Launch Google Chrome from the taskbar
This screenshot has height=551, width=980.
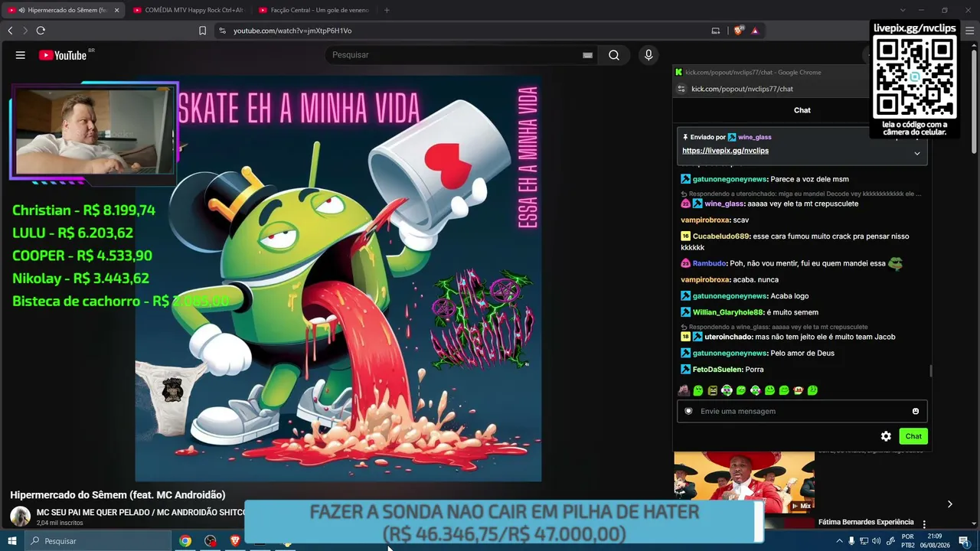pos(185,541)
